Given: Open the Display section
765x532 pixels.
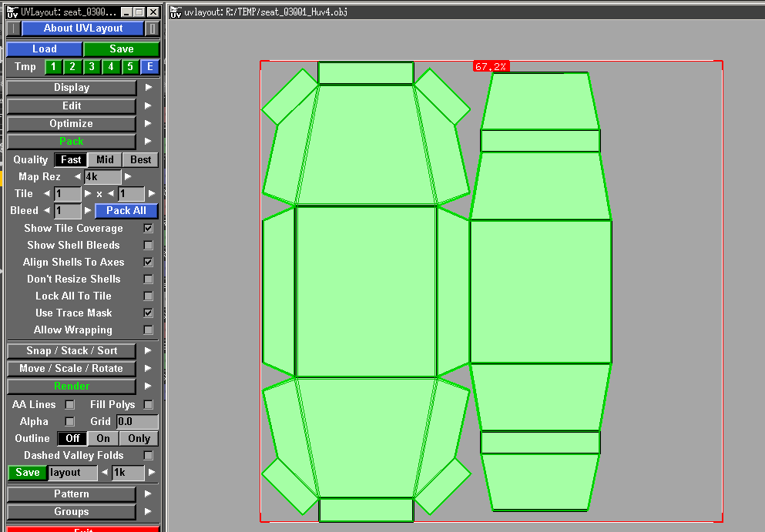Looking at the screenshot, I should click(72, 88).
